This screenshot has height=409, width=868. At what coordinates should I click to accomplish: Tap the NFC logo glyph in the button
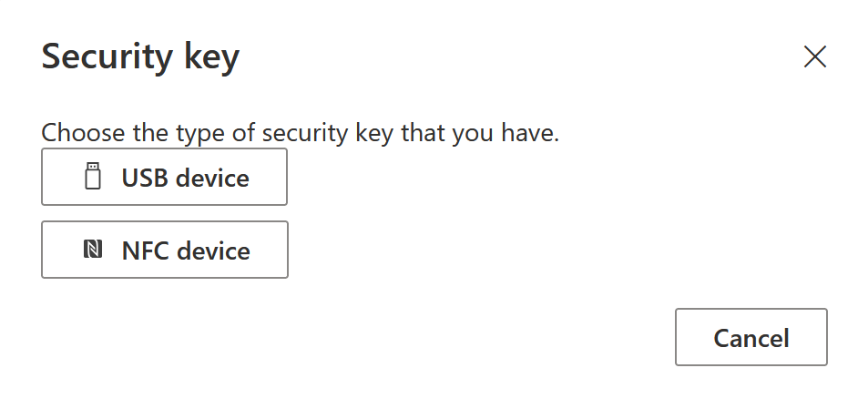(92, 250)
